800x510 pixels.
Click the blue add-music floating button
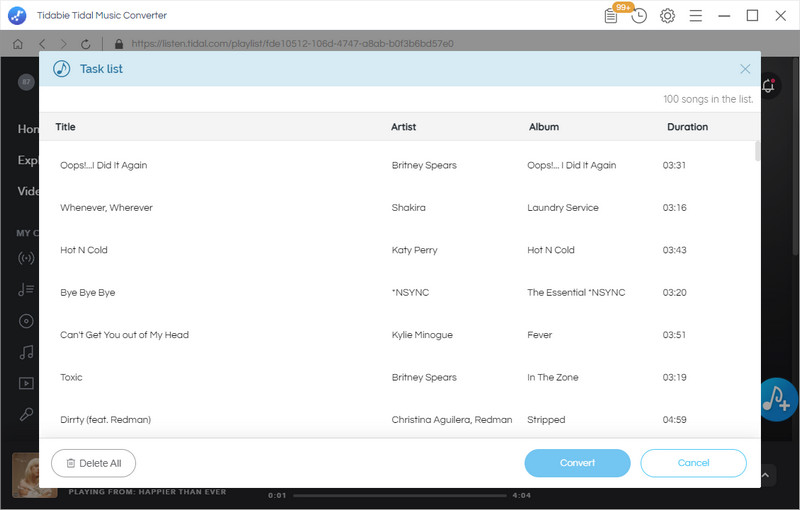click(x=779, y=399)
